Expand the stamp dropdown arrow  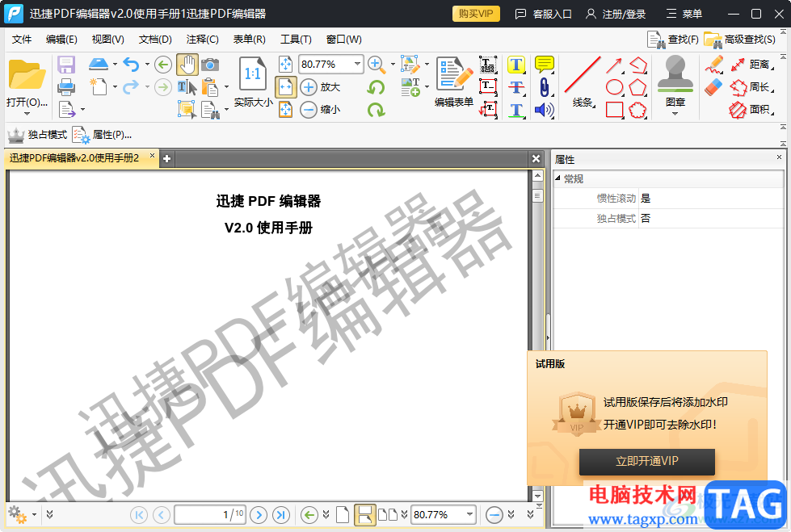pyautogui.click(x=675, y=114)
